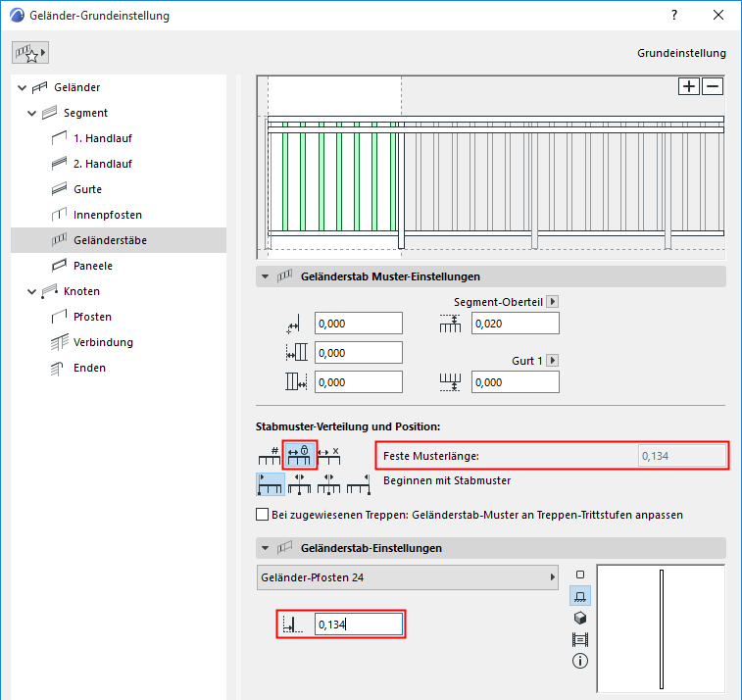
Task: Select Geländerstäbe in the tree
Action: tap(119, 240)
